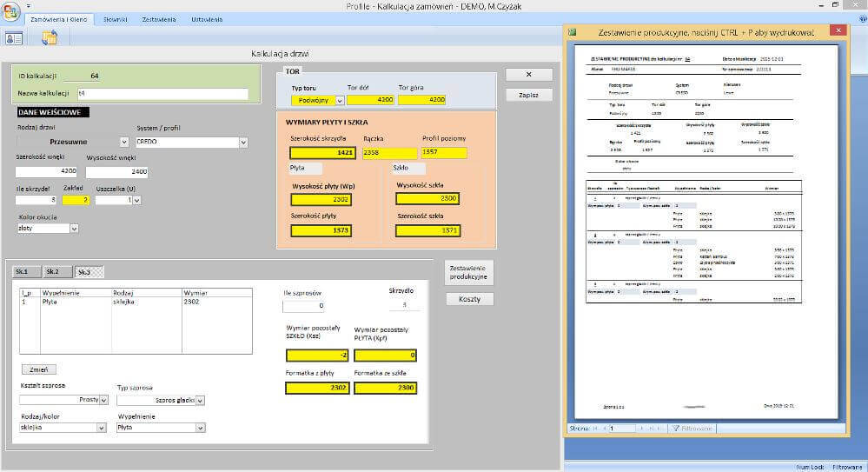Click the Formatka ze szkła field
The width and height of the screenshot is (868, 472).
pos(385,388)
